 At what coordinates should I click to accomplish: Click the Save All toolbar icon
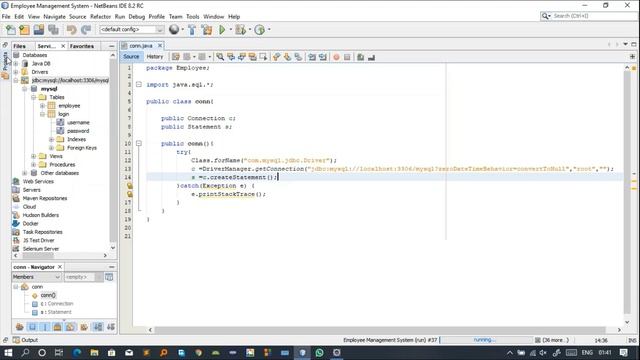[x=53, y=30]
